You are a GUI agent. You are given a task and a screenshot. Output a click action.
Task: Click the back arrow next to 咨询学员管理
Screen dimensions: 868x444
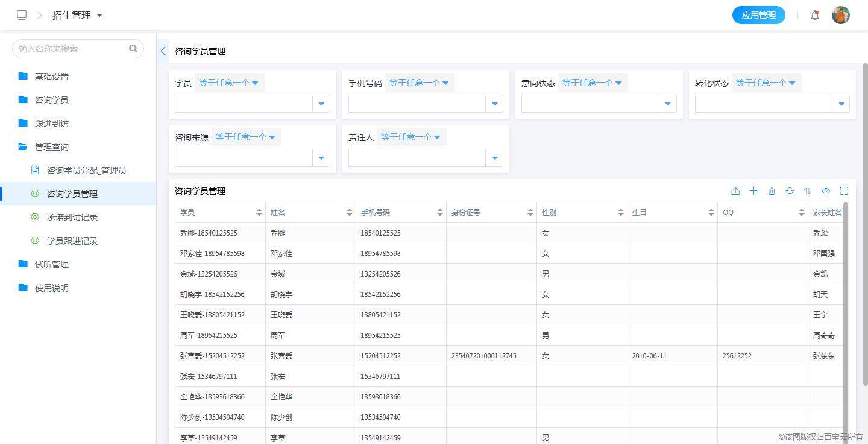(x=162, y=51)
